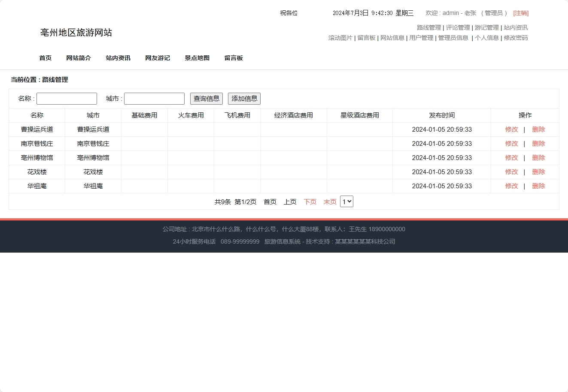Focus the 名称 search input field

[x=67, y=99]
